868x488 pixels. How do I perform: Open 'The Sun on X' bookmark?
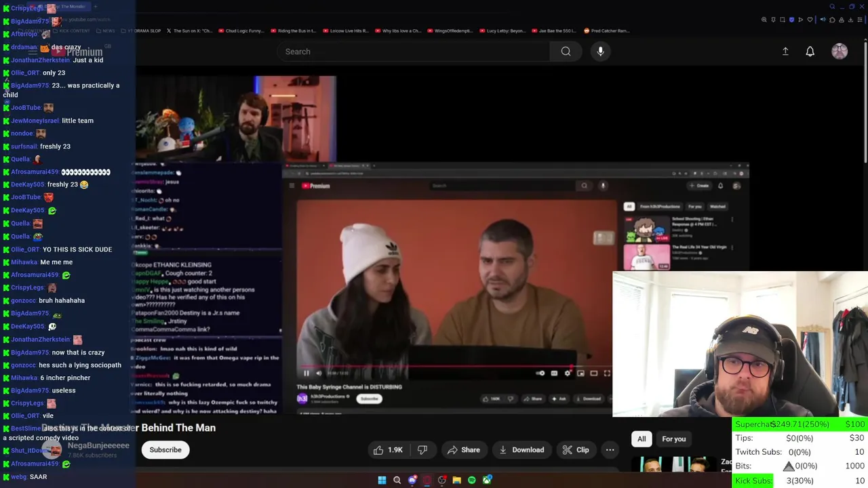190,30
